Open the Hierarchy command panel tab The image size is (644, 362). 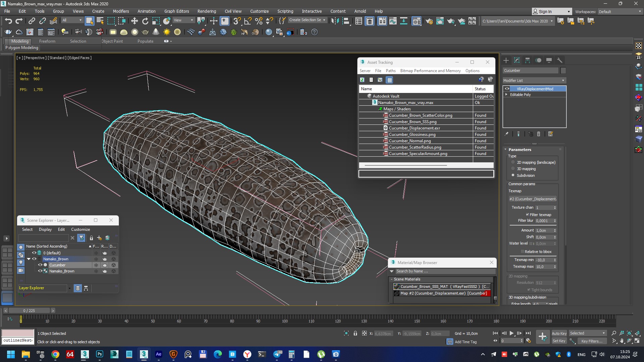tap(528, 60)
